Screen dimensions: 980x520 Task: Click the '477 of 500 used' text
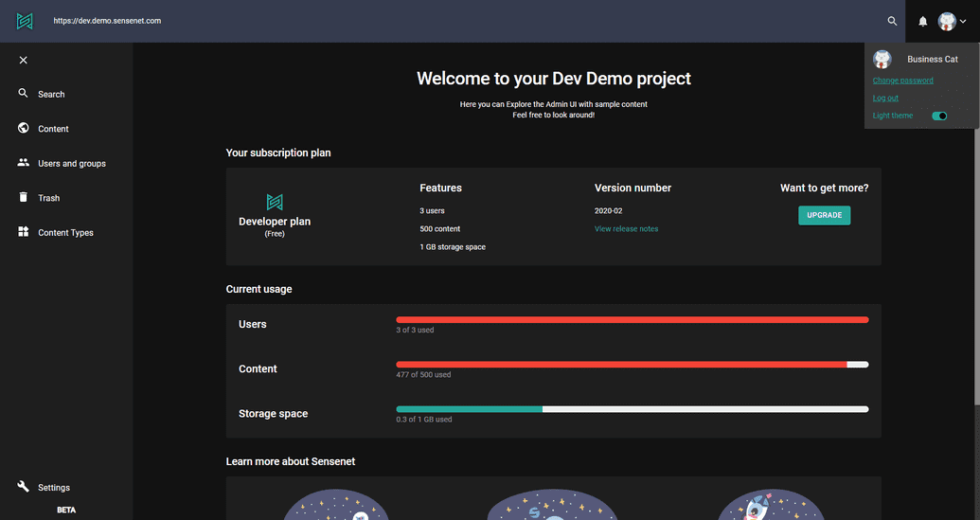click(x=423, y=374)
